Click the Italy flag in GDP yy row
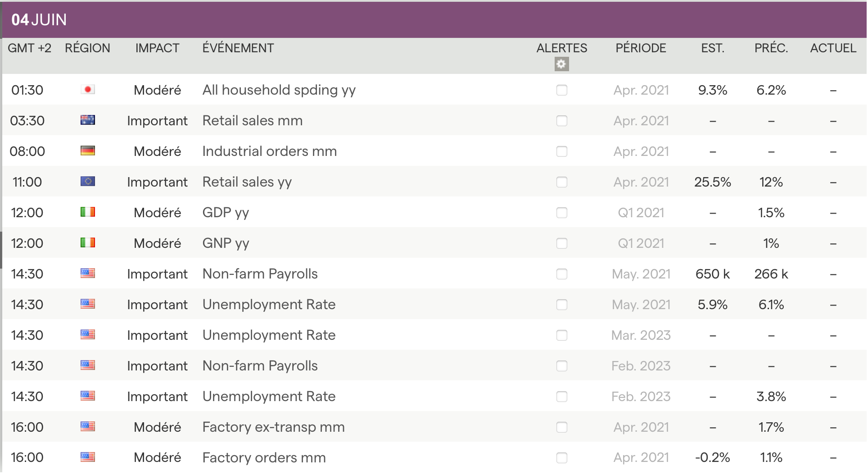868x475 pixels. [x=88, y=212]
